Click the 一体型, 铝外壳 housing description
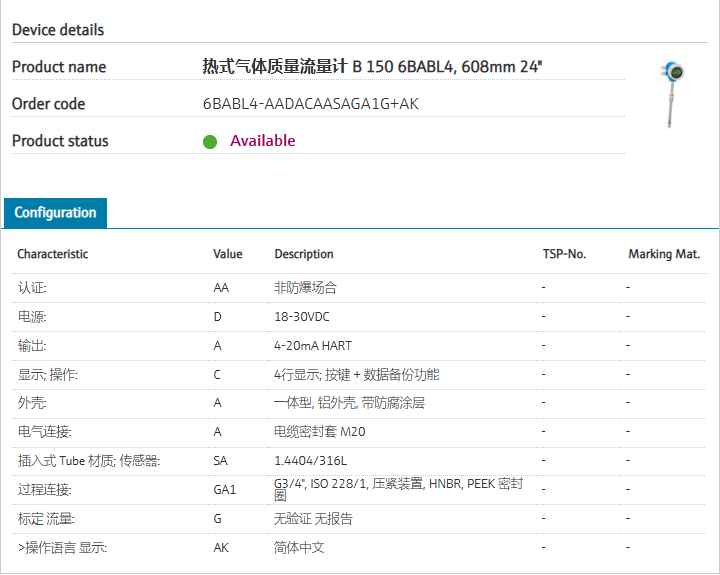The height and width of the screenshot is (575, 720). (349, 403)
